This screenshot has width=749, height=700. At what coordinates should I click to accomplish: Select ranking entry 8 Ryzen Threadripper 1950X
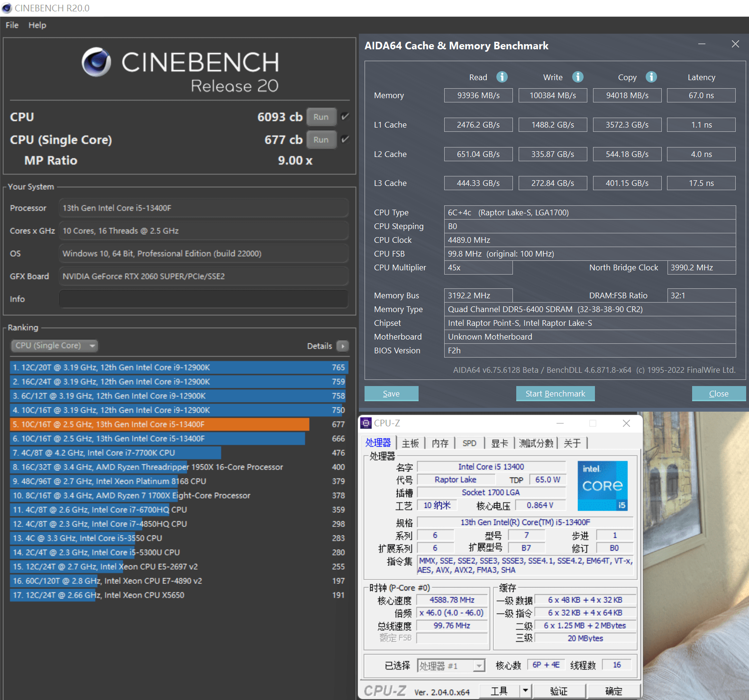click(x=179, y=467)
